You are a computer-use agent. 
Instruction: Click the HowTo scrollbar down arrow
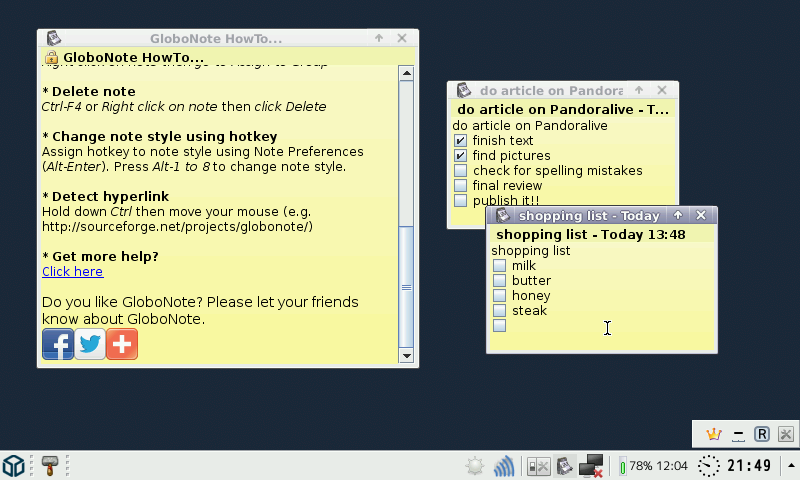(406, 356)
